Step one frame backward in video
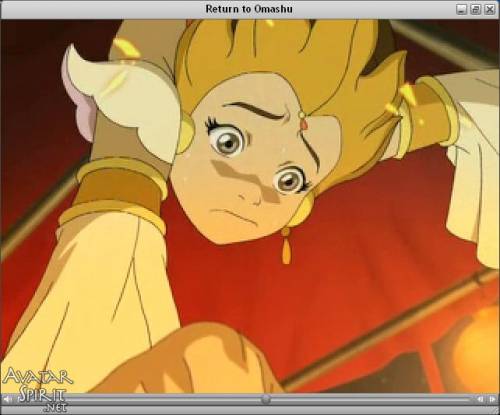 click(480, 399)
